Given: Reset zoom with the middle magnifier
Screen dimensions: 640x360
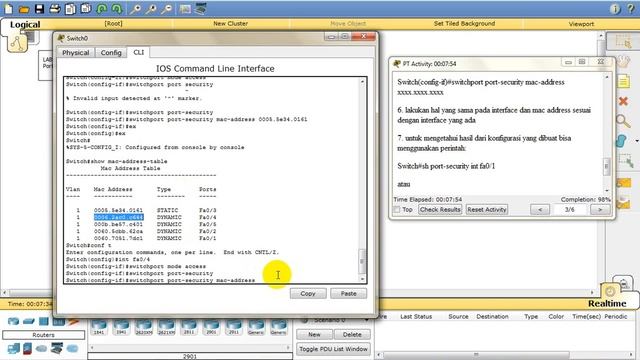Looking at the screenshot, I should (x=151, y=9).
